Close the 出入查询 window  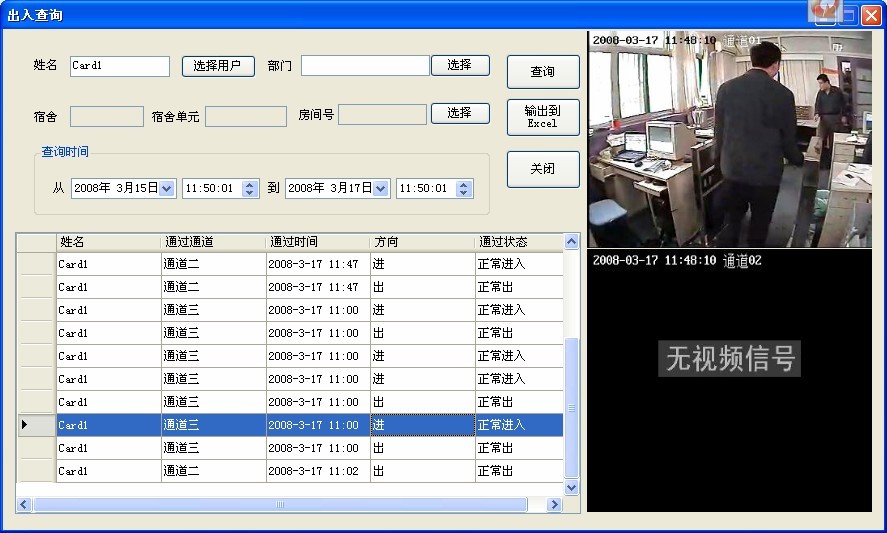pyautogui.click(x=871, y=15)
